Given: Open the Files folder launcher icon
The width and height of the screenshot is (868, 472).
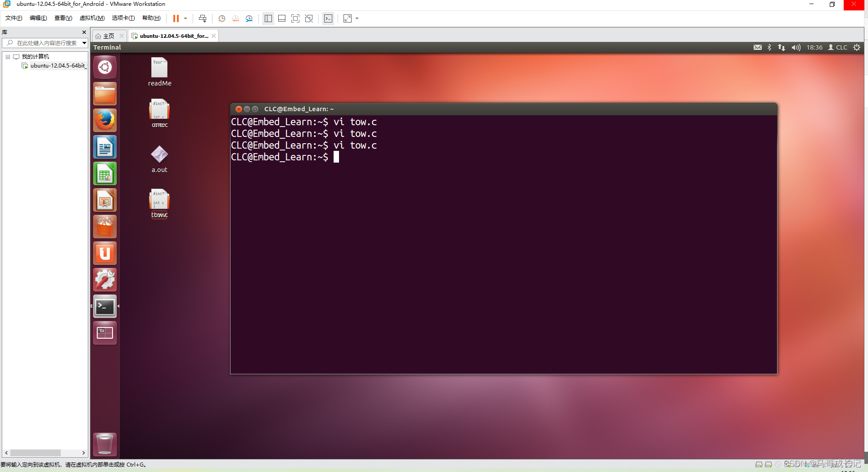Looking at the screenshot, I should click(105, 94).
